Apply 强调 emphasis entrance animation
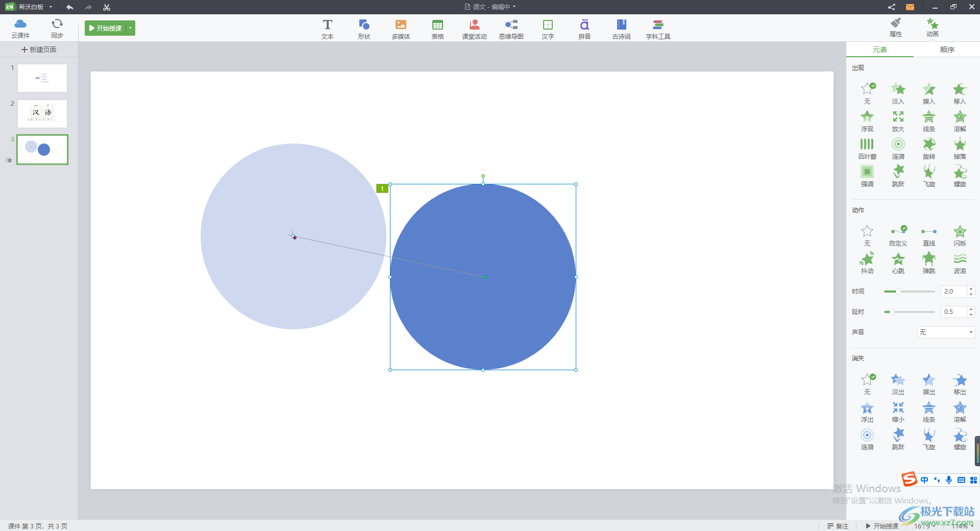 [x=867, y=176]
